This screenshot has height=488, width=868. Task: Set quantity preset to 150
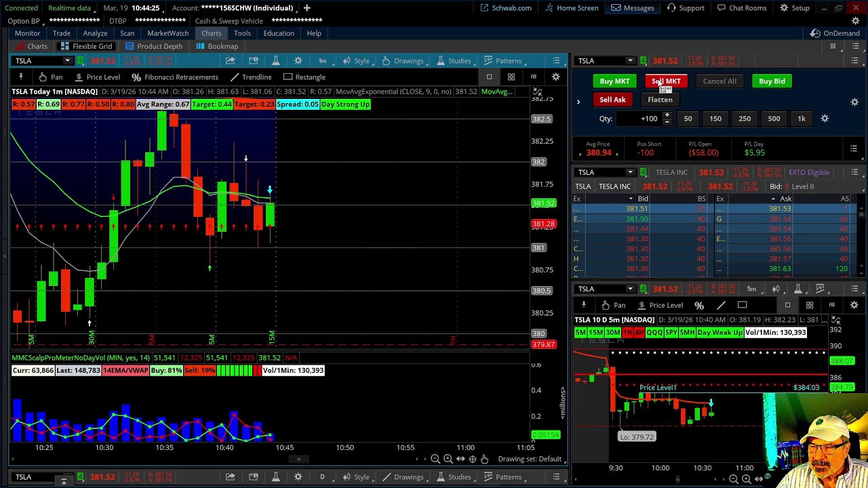pyautogui.click(x=715, y=119)
